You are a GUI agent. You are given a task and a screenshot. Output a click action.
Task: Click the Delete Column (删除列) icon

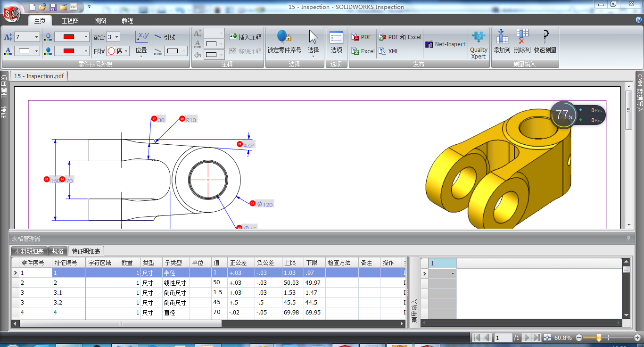click(x=522, y=37)
